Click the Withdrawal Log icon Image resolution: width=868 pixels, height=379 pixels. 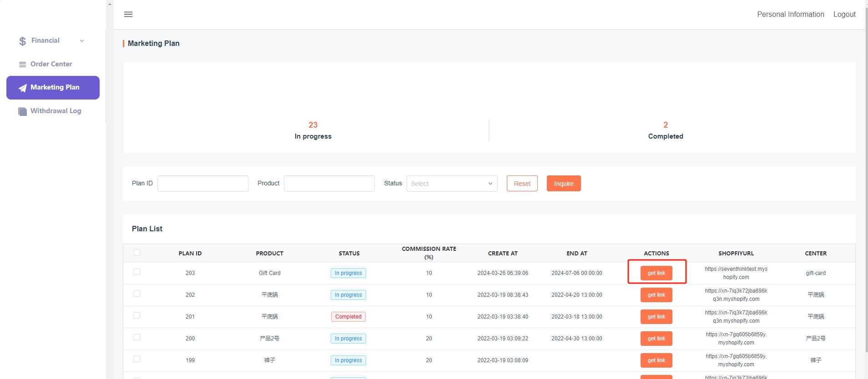tap(22, 111)
